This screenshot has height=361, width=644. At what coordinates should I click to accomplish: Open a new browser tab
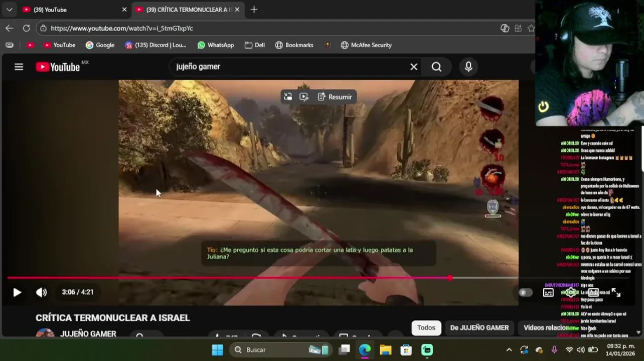click(254, 10)
